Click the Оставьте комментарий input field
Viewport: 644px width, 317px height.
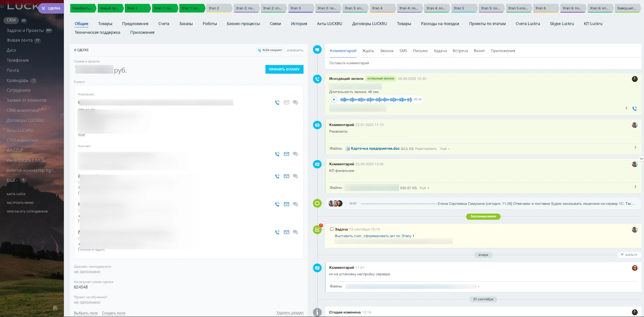click(483, 63)
